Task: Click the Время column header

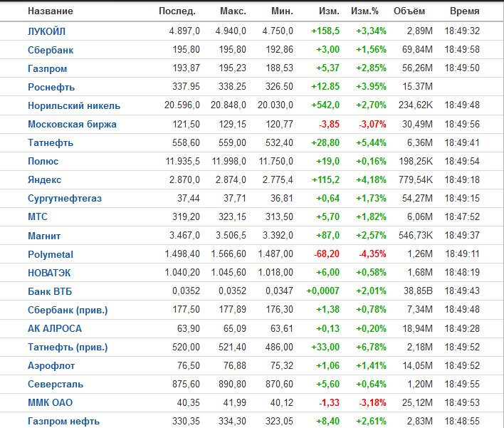Action: tap(464, 11)
